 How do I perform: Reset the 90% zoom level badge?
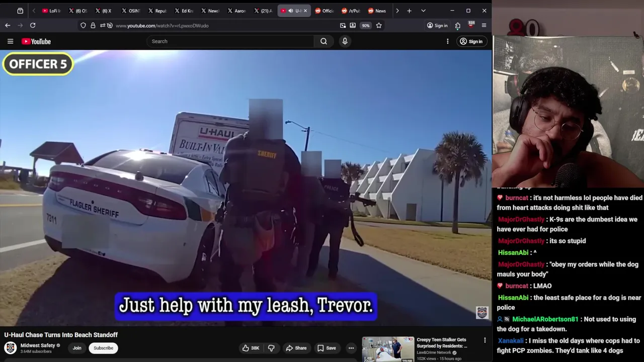coord(366,26)
